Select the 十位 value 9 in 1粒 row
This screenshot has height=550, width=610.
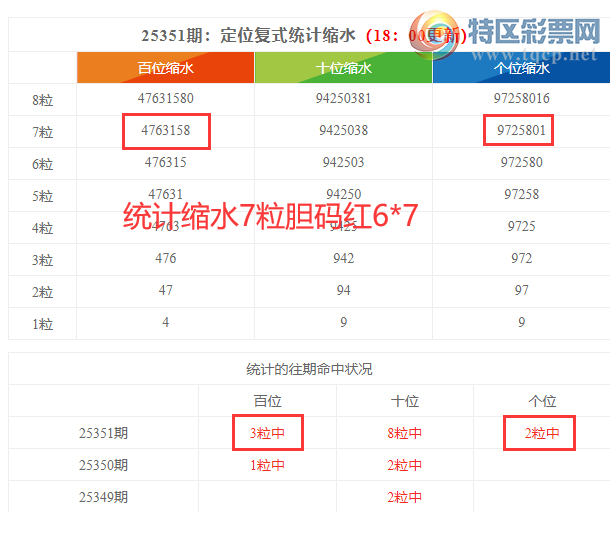coord(344,322)
